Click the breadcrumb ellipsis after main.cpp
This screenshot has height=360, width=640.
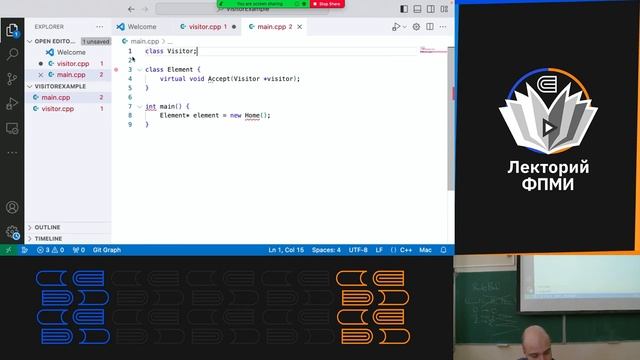[170, 42]
